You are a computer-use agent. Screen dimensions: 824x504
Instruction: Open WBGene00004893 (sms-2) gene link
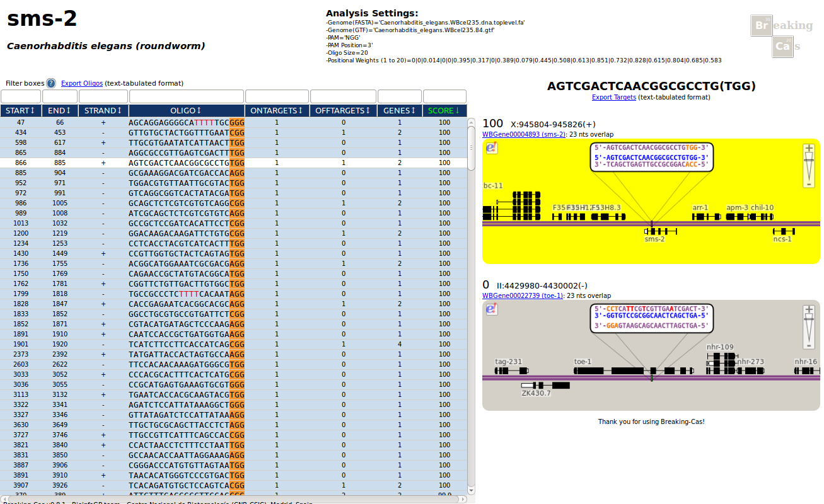(524, 134)
